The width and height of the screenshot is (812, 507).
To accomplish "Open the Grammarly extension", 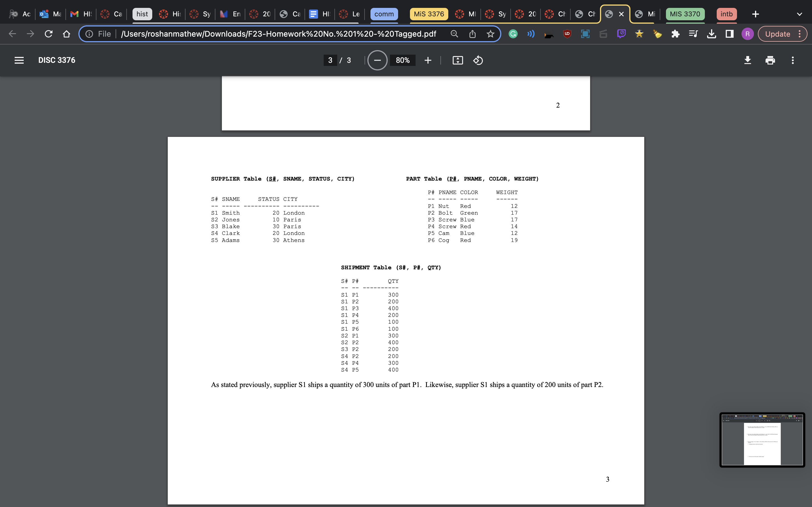I will [x=513, y=34].
